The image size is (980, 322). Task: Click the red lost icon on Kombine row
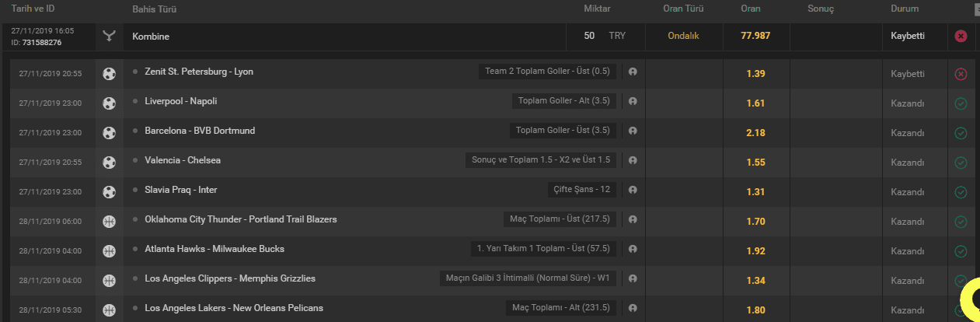click(x=961, y=37)
